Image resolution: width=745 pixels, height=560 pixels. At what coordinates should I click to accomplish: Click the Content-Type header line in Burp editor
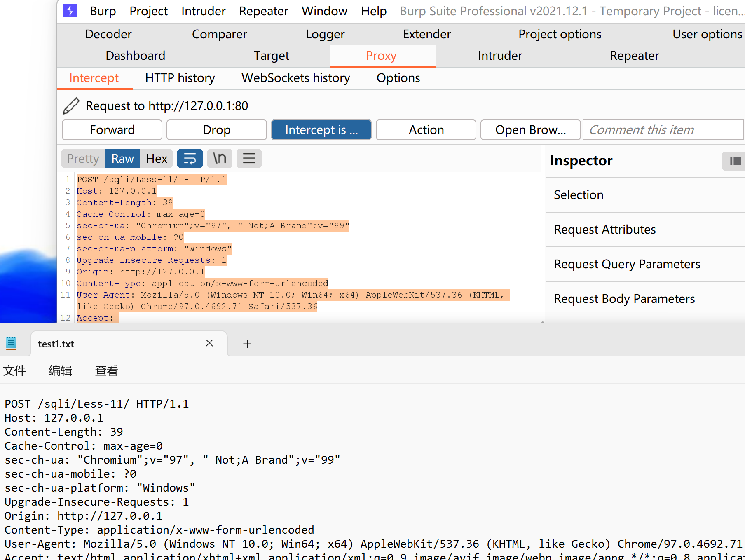[202, 284]
